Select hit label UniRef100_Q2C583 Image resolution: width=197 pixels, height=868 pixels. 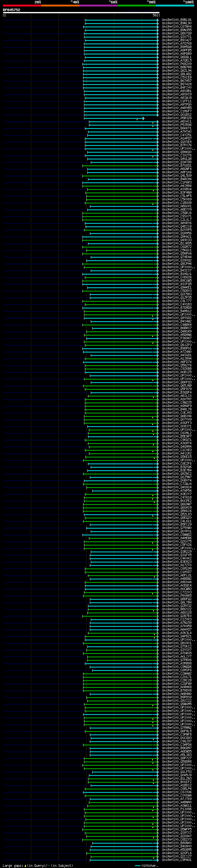pyautogui.click(x=177, y=294)
